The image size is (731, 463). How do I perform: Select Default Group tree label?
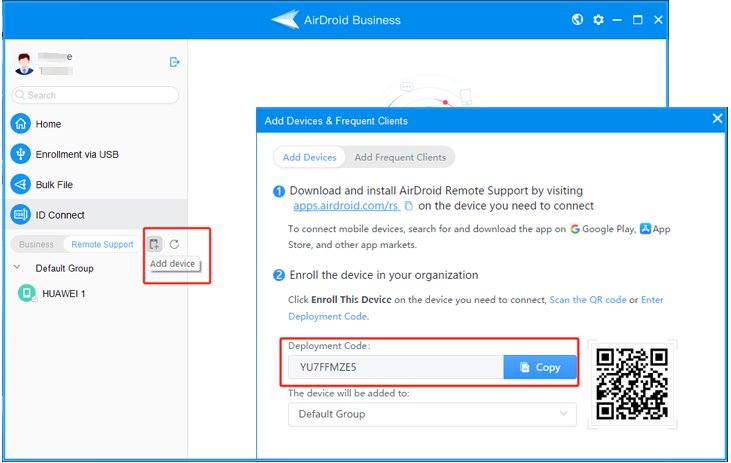[x=64, y=269]
